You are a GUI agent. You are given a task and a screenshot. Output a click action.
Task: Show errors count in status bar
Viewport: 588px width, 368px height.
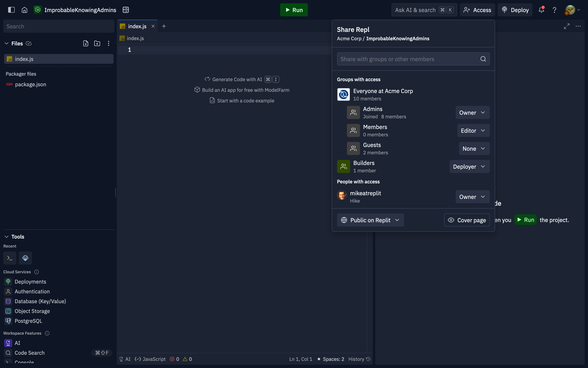tap(174, 359)
